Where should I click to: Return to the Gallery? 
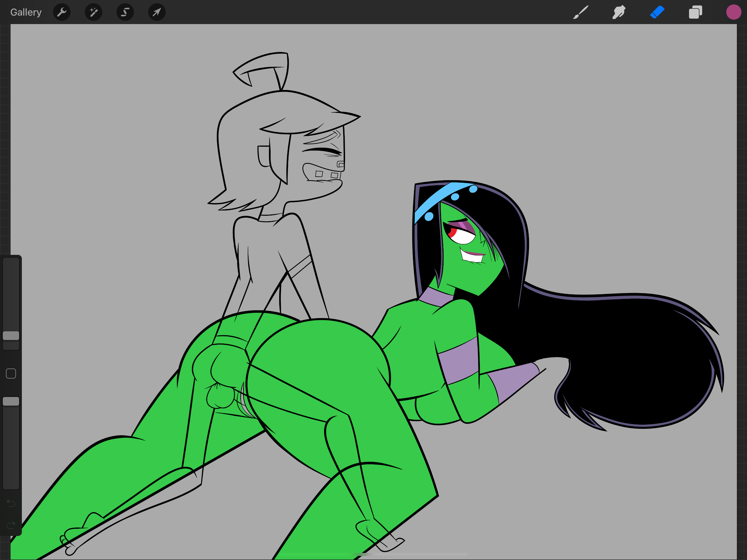pos(26,13)
